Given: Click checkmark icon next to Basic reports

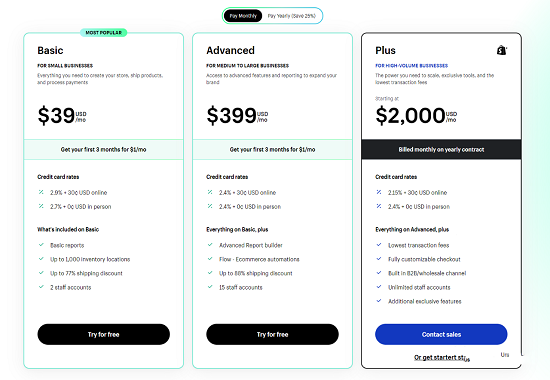Looking at the screenshot, I should click(41, 245).
